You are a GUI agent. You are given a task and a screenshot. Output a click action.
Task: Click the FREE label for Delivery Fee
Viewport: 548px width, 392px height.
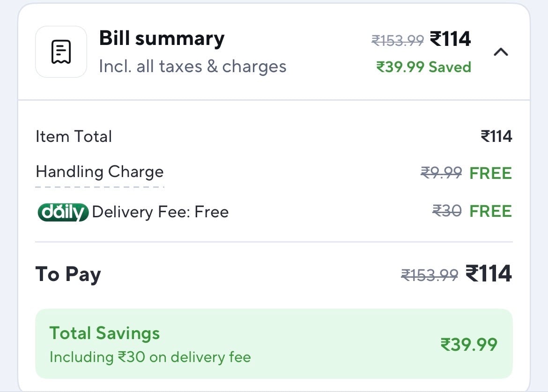pyautogui.click(x=490, y=211)
